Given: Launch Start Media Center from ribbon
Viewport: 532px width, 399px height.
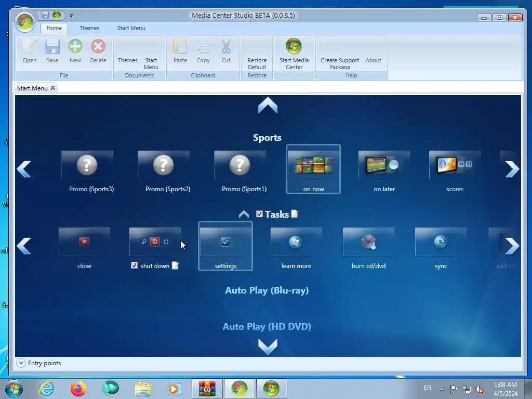Looking at the screenshot, I should 294,53.
